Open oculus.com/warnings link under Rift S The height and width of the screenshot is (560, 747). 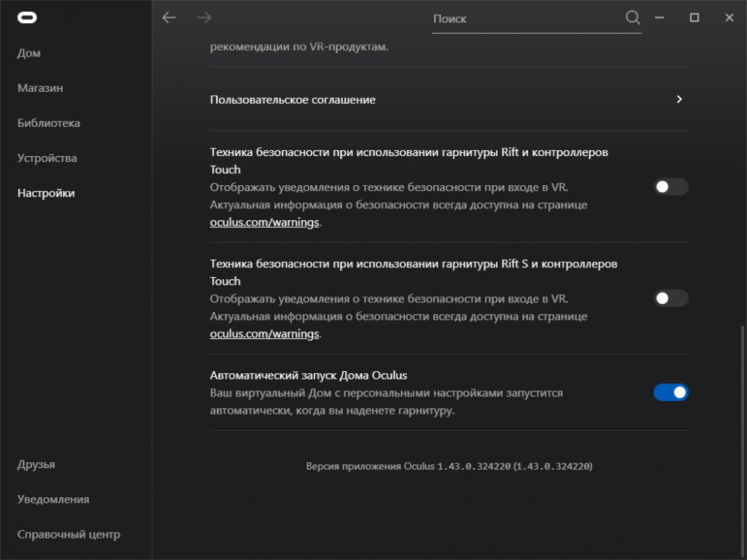click(264, 334)
